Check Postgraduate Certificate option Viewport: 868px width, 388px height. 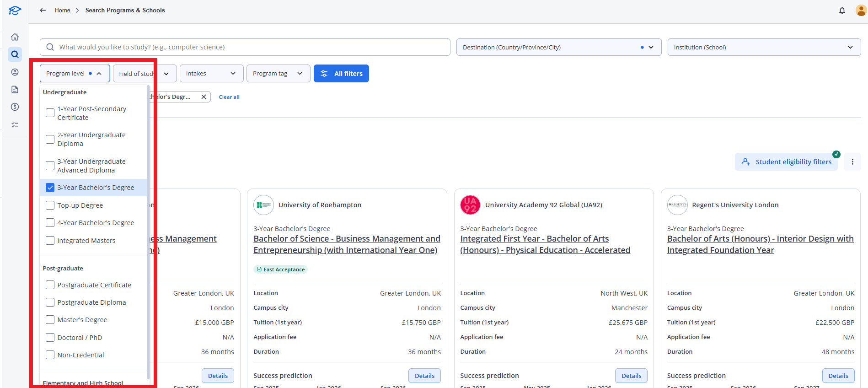[x=50, y=285]
